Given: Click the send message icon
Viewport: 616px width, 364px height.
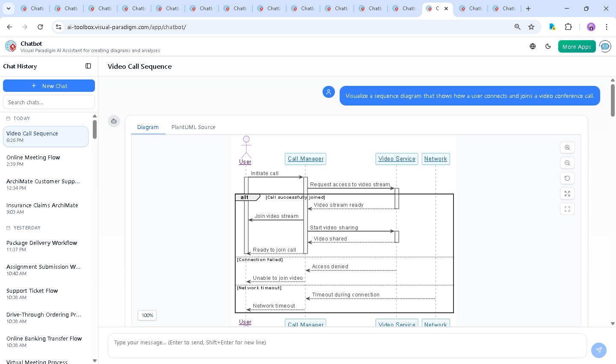Looking at the screenshot, I should point(598,350).
